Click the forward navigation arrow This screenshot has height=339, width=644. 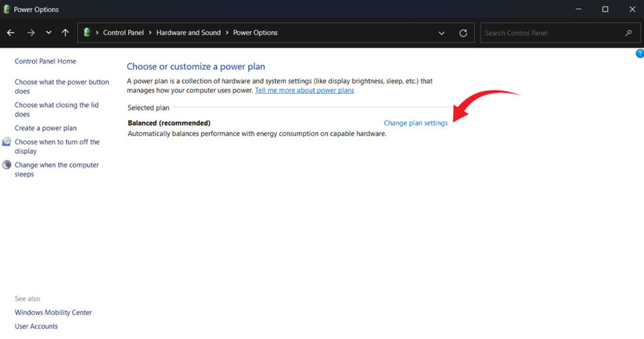tap(31, 33)
